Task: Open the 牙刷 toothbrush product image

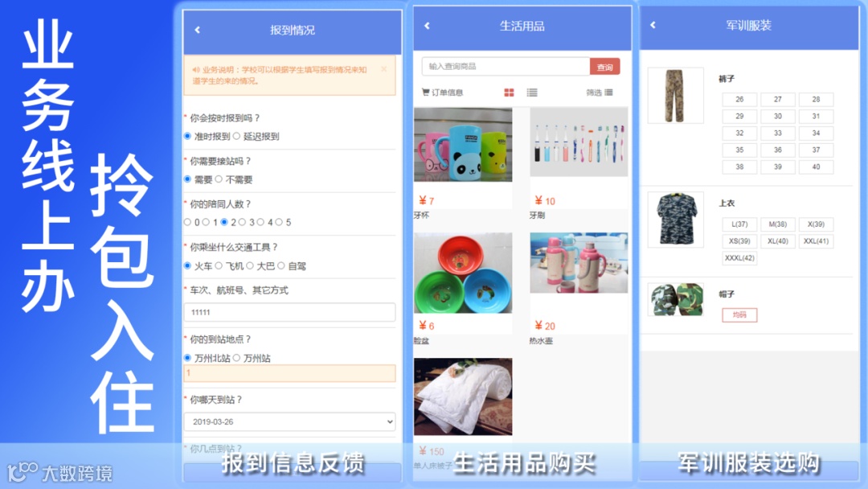Action: [x=579, y=142]
